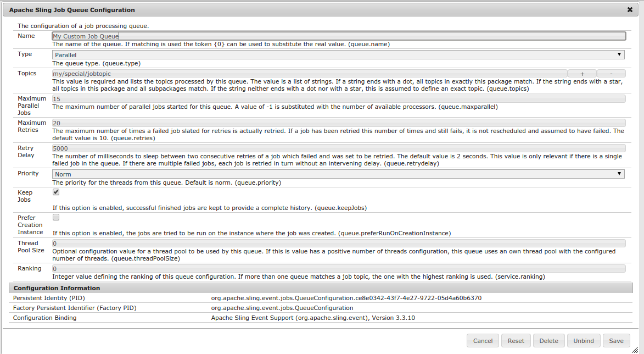Click the Unbind button

(x=584, y=341)
